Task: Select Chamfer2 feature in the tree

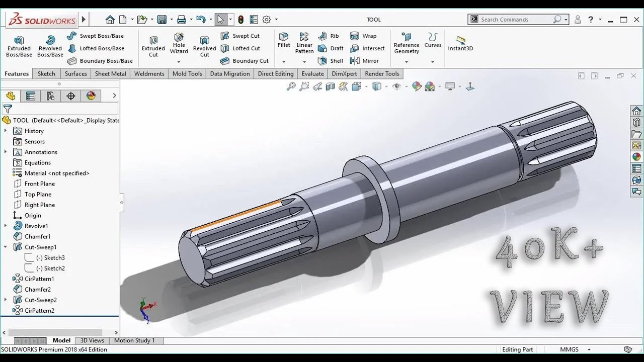Action: click(x=32, y=289)
